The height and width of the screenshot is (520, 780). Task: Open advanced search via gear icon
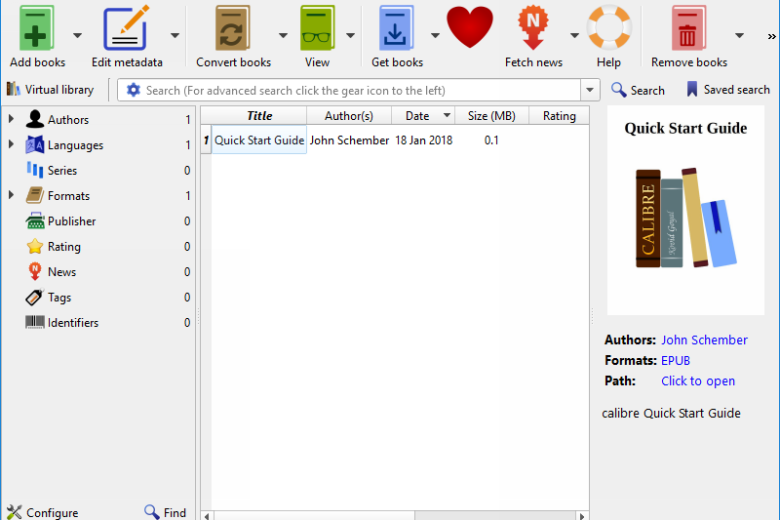[133, 90]
